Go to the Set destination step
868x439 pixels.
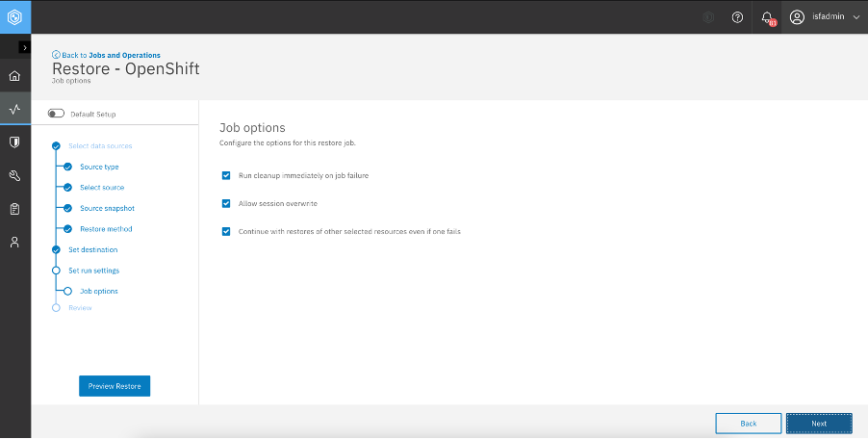(x=93, y=249)
